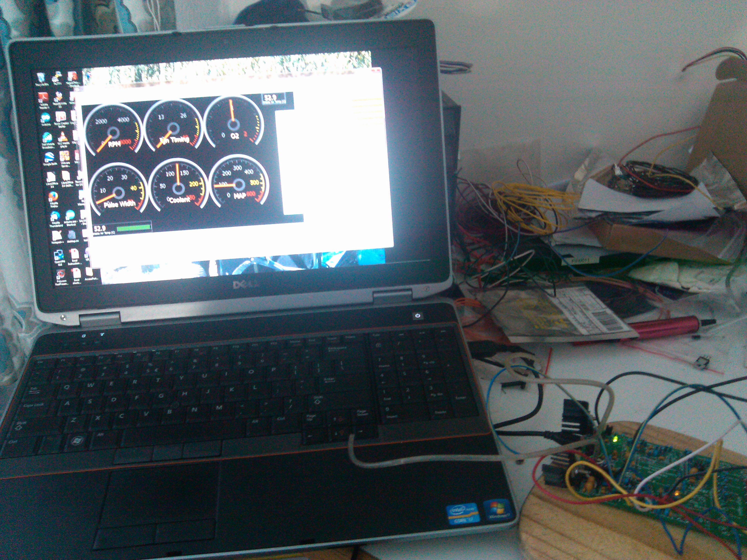
Task: Launch the Notepad++ desktop shortcut
Action: [57, 236]
